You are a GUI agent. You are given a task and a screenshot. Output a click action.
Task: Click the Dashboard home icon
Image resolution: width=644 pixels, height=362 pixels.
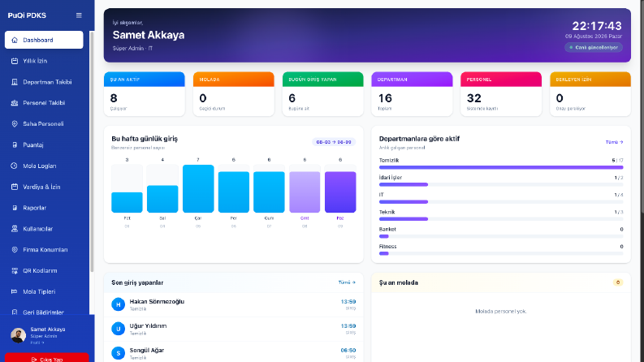click(15, 40)
